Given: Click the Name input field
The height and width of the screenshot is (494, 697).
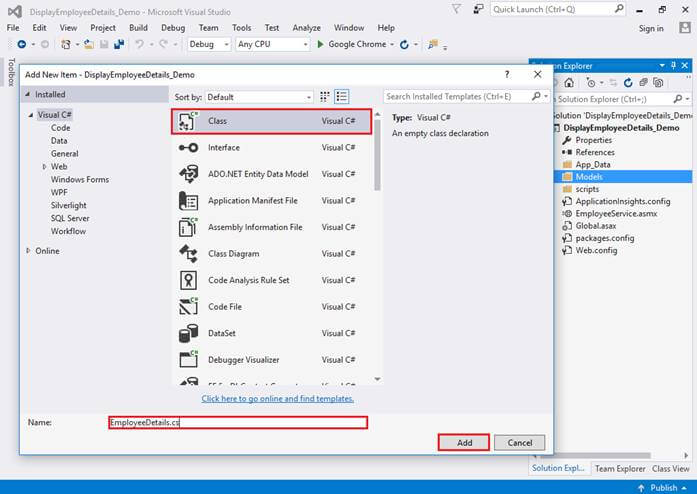Looking at the screenshot, I should tap(238, 422).
